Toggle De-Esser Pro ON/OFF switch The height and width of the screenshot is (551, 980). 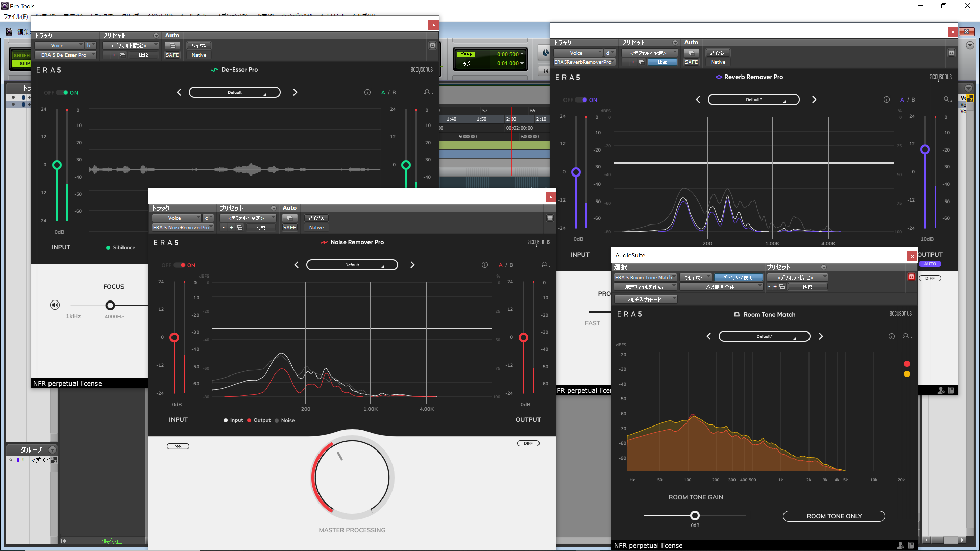coord(62,92)
